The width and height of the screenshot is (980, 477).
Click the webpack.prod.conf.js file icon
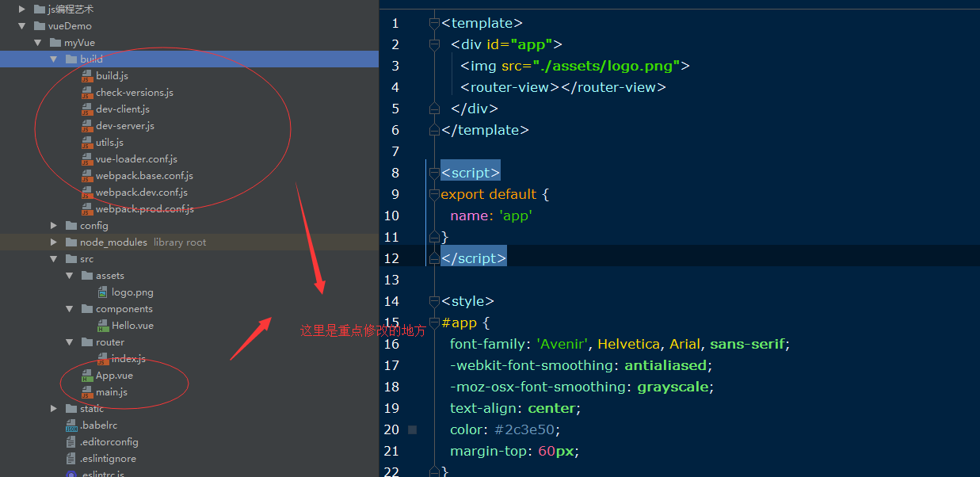[x=87, y=209]
